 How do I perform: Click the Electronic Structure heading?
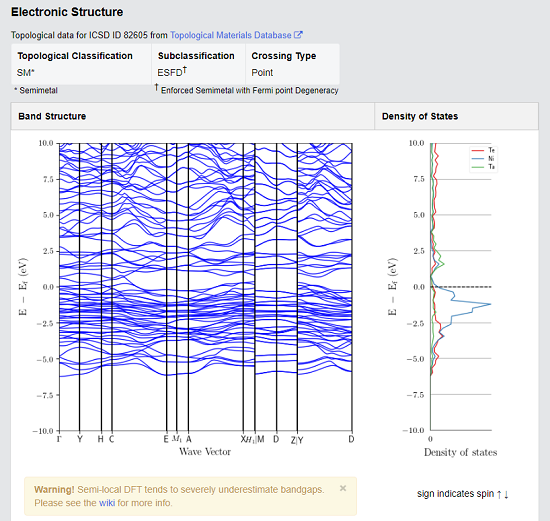pyautogui.click(x=67, y=12)
